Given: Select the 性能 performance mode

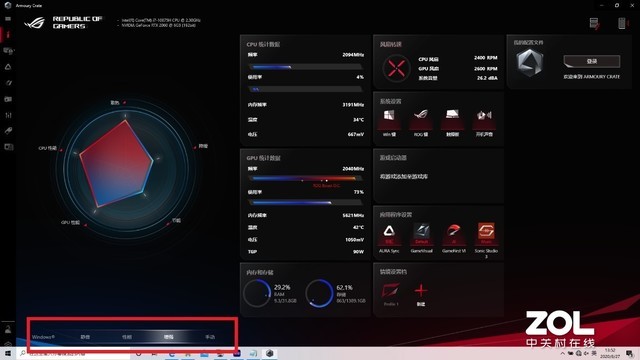Looking at the screenshot, I should point(127,337).
